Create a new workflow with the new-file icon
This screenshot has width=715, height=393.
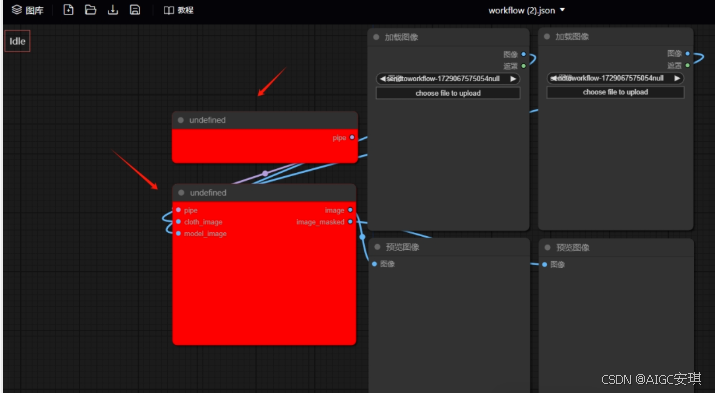(x=68, y=10)
